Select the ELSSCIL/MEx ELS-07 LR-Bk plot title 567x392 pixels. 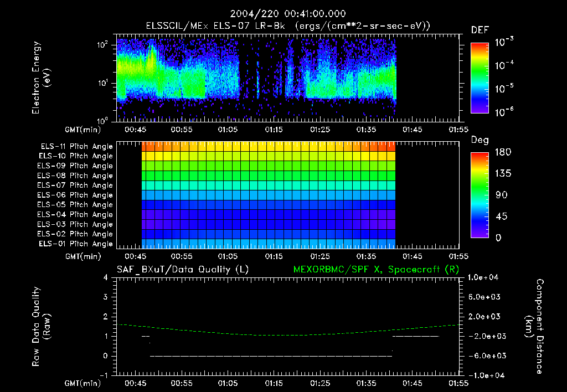[288, 26]
